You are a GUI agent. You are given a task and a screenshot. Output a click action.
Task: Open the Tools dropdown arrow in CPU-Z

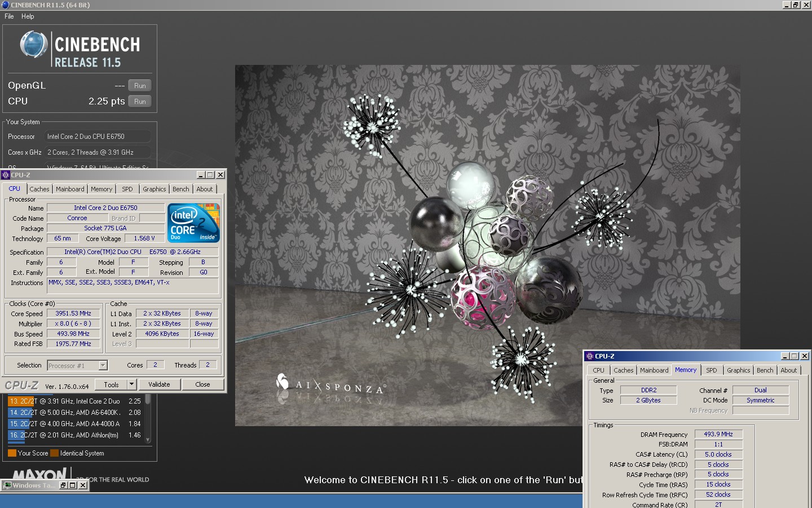click(x=132, y=384)
